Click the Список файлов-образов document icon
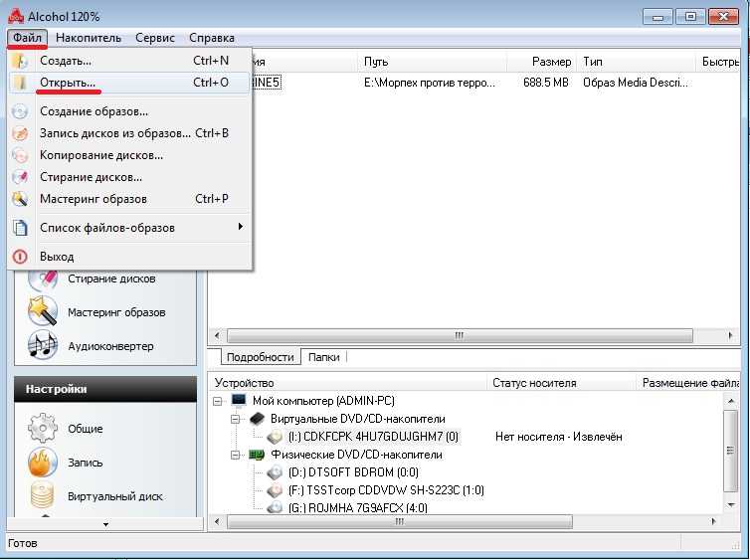This screenshot has height=560, width=750. (20, 228)
